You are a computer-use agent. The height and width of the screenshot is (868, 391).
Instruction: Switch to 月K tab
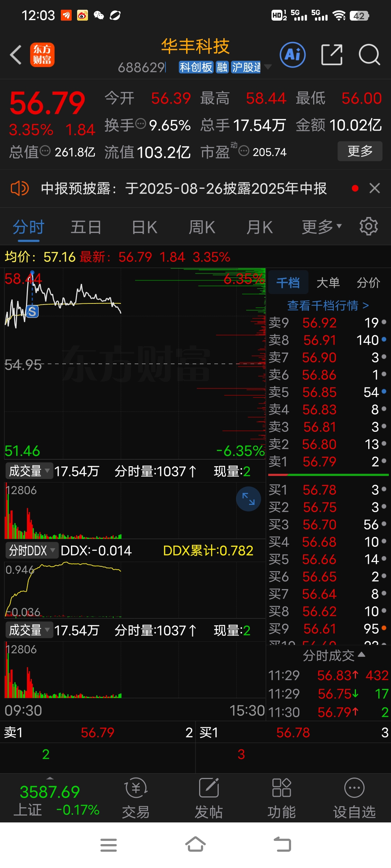point(260,227)
